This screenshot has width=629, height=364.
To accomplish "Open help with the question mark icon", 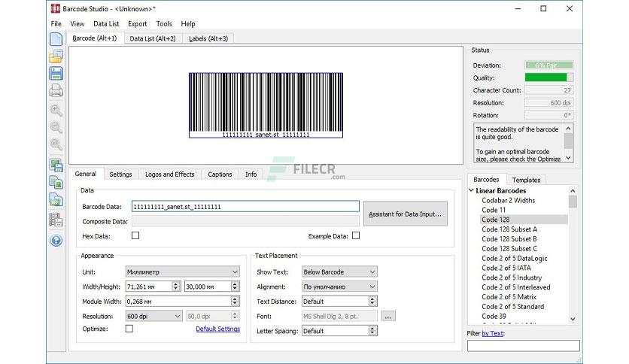I will 56,240.
